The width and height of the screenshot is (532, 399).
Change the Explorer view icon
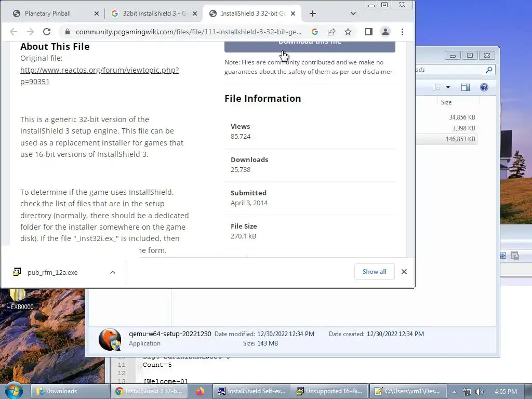(436, 87)
